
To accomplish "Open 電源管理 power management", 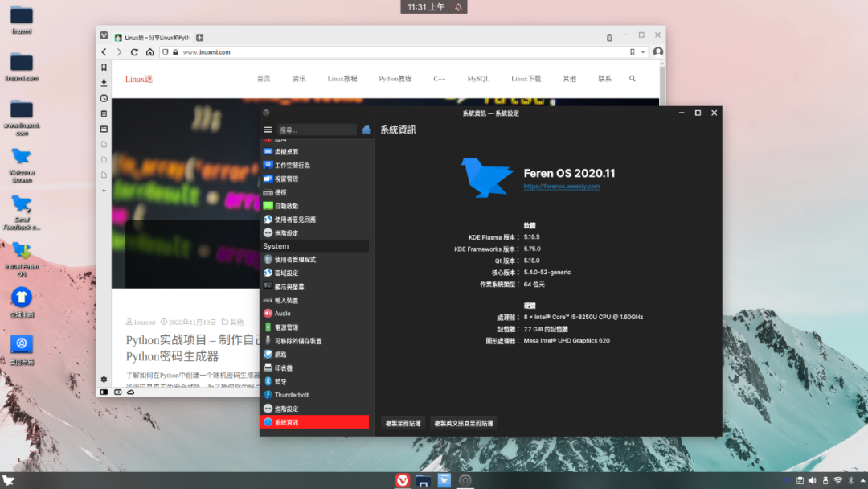I will [x=314, y=327].
